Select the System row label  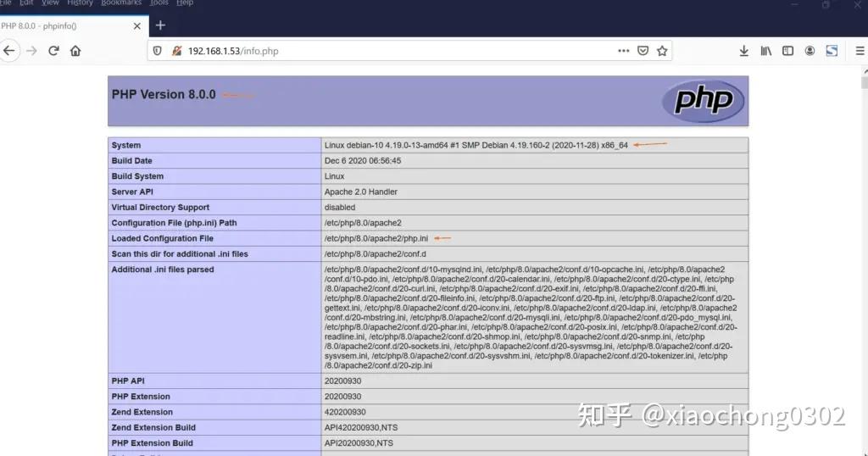coord(126,145)
